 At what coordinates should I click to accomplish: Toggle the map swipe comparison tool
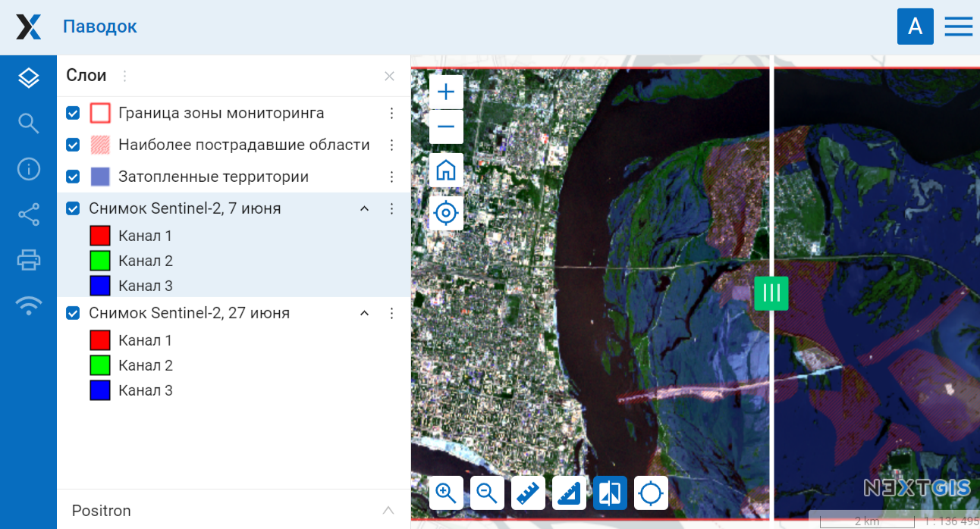[x=610, y=493]
